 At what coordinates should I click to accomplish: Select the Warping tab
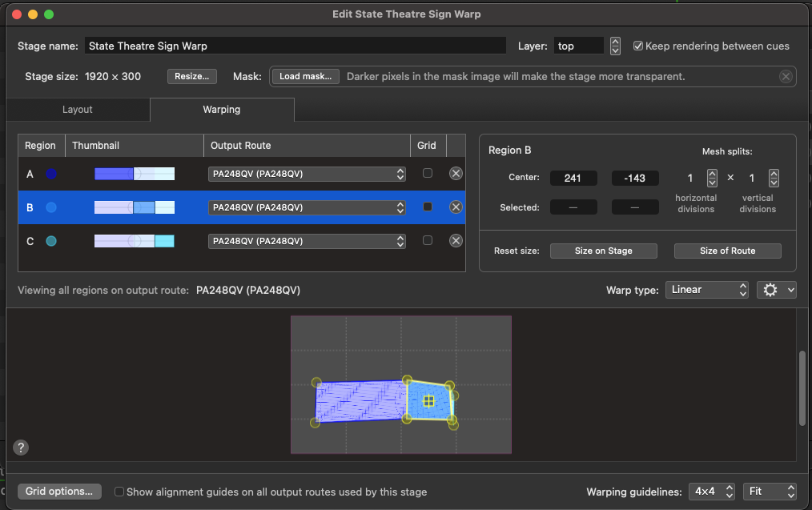point(221,110)
